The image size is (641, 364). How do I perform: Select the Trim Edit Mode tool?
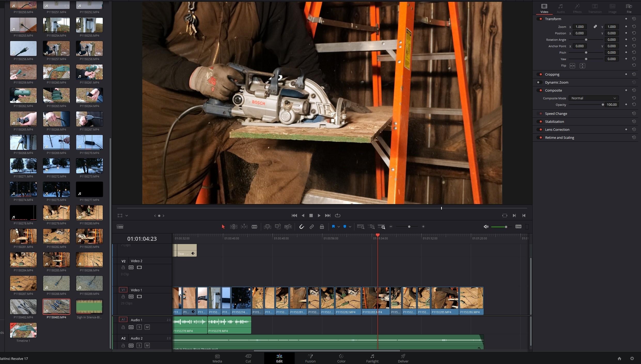(233, 227)
